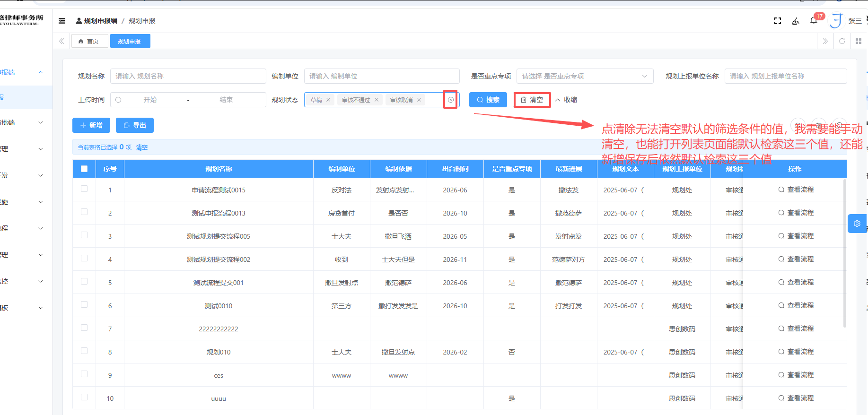Screen dimensions: 868x415
Task: Open the 是否重点专项 dropdown
Action: pyautogui.click(x=585, y=76)
